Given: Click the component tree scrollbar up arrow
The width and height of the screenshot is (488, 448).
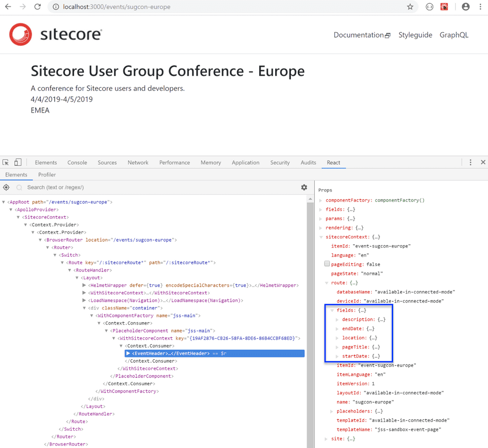Looking at the screenshot, I should pyautogui.click(x=310, y=199).
